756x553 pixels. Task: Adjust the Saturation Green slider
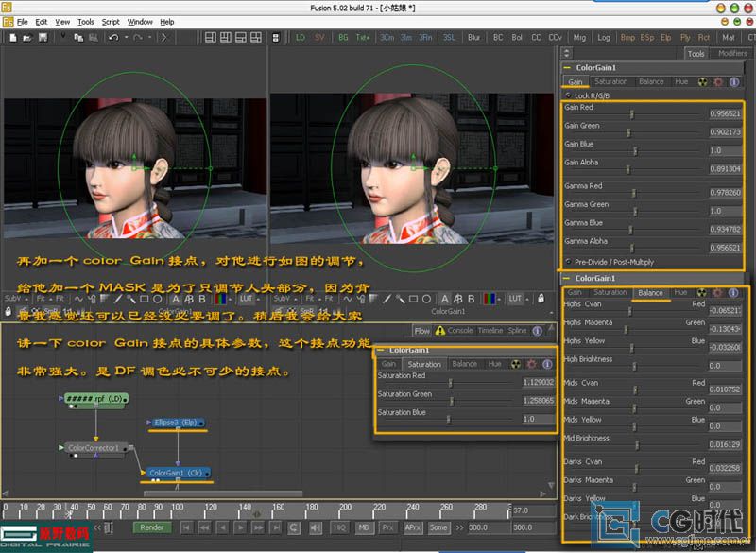click(x=452, y=401)
